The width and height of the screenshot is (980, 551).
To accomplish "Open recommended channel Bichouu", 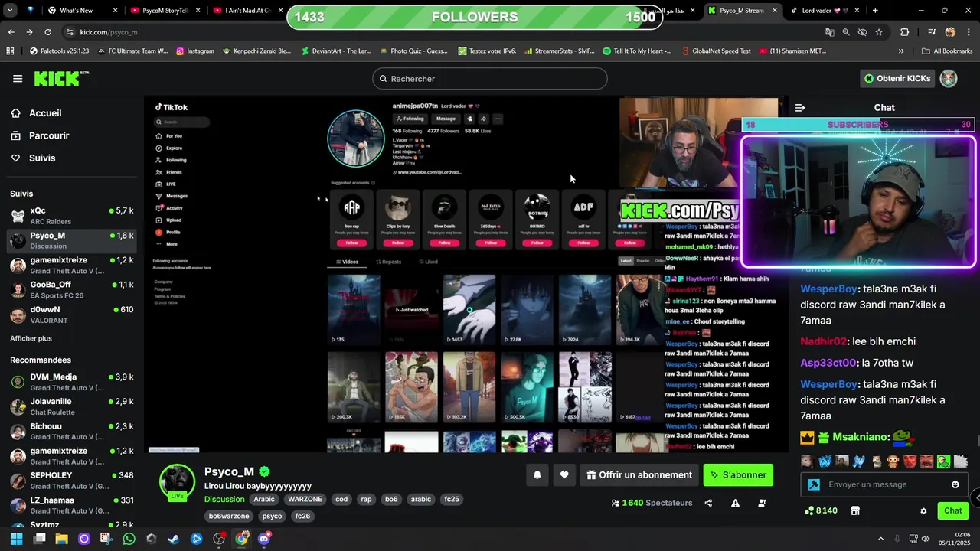I will pyautogui.click(x=71, y=431).
